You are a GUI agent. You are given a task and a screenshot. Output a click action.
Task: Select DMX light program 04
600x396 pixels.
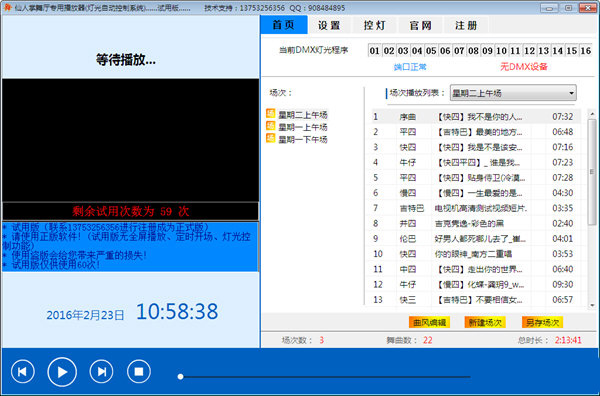pos(417,51)
